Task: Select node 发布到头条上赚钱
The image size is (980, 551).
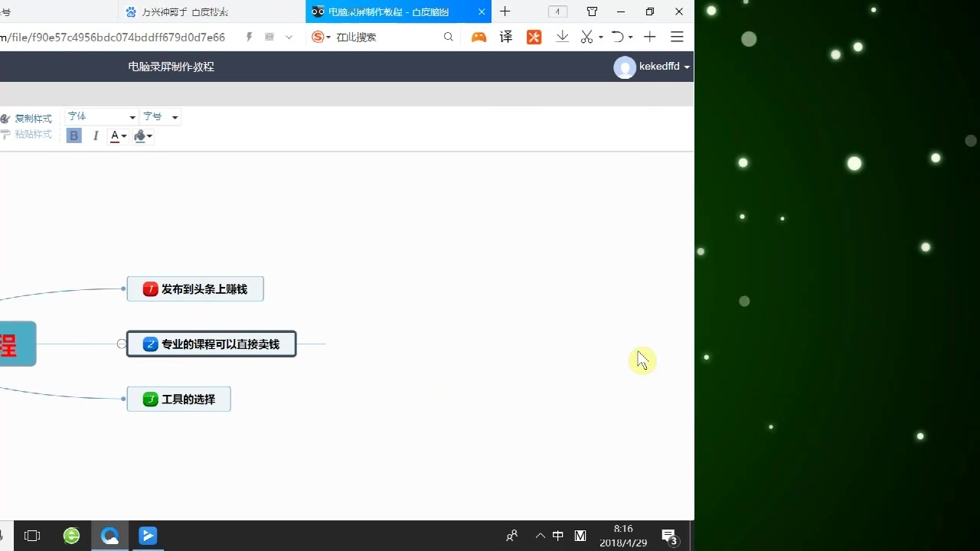Action: click(x=195, y=289)
